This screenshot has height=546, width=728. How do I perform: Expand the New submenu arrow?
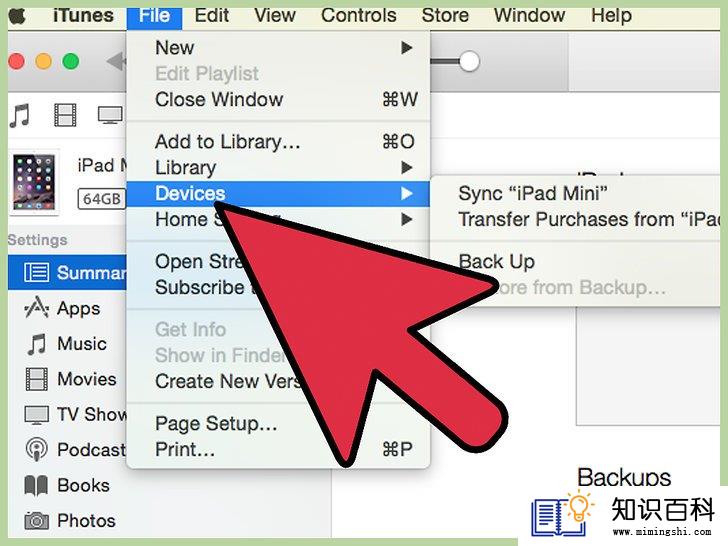pos(407,48)
